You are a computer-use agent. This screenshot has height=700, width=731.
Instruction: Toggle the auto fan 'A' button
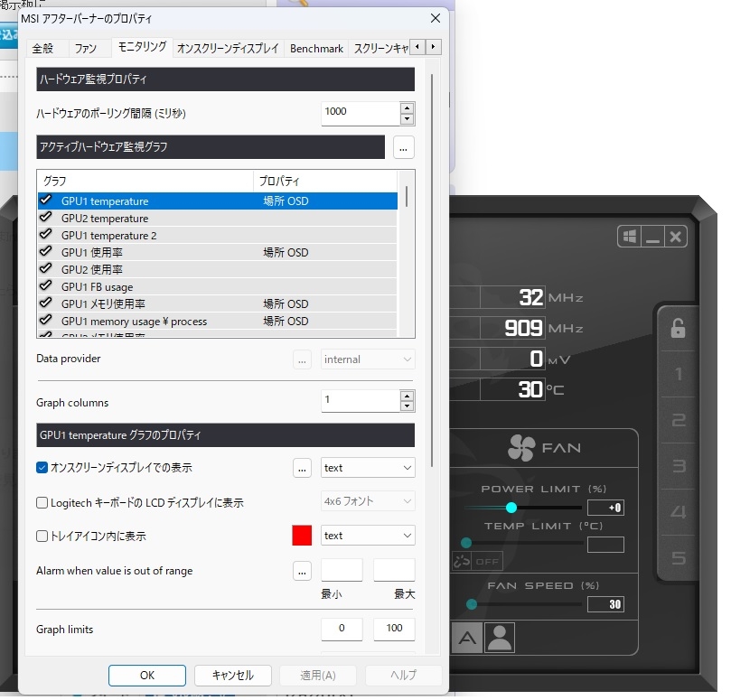[x=467, y=638]
